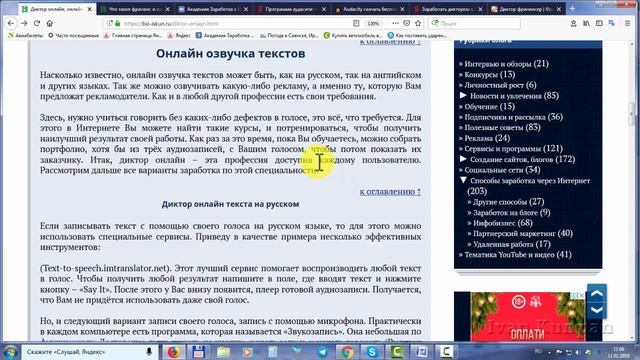
Task: Expand the 'Новости и увлечения' category arrow
Action: pyautogui.click(x=463, y=95)
